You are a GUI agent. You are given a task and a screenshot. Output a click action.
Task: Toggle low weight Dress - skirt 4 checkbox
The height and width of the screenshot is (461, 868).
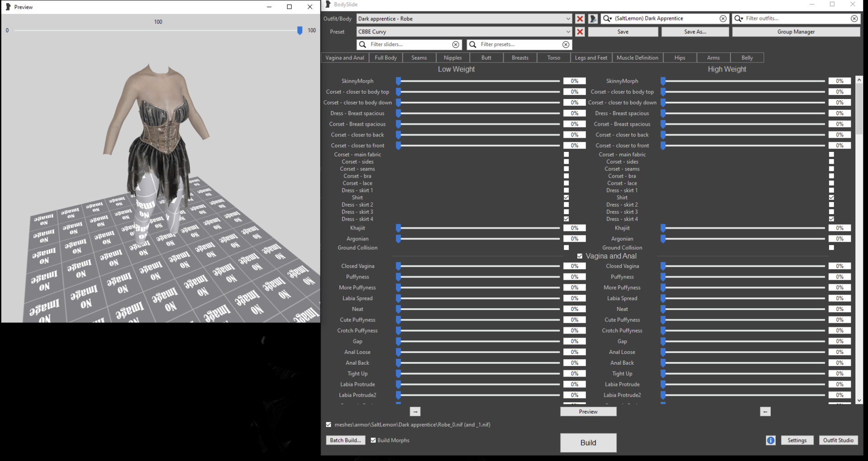click(x=566, y=219)
